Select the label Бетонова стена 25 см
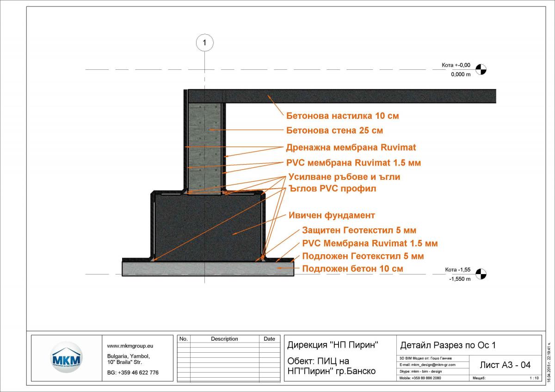The height and width of the screenshot is (392, 555). (334, 130)
